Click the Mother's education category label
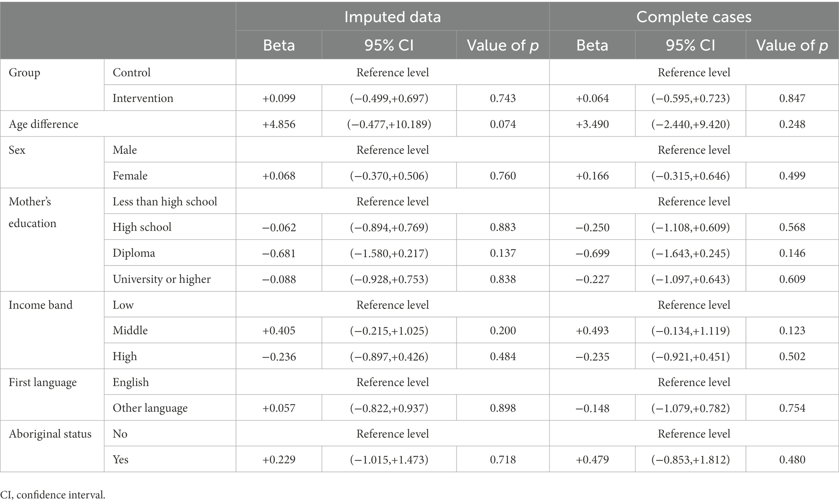The image size is (839, 504). [x=33, y=212]
